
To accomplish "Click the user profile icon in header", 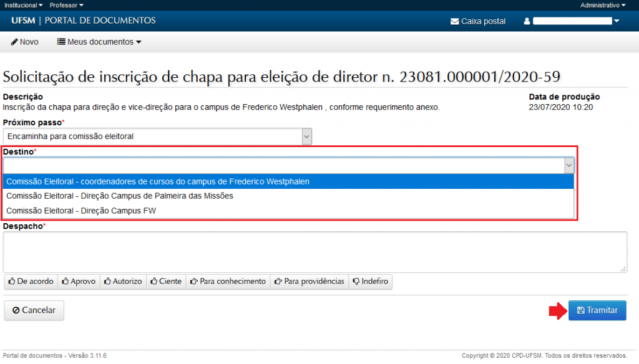I will coord(527,21).
